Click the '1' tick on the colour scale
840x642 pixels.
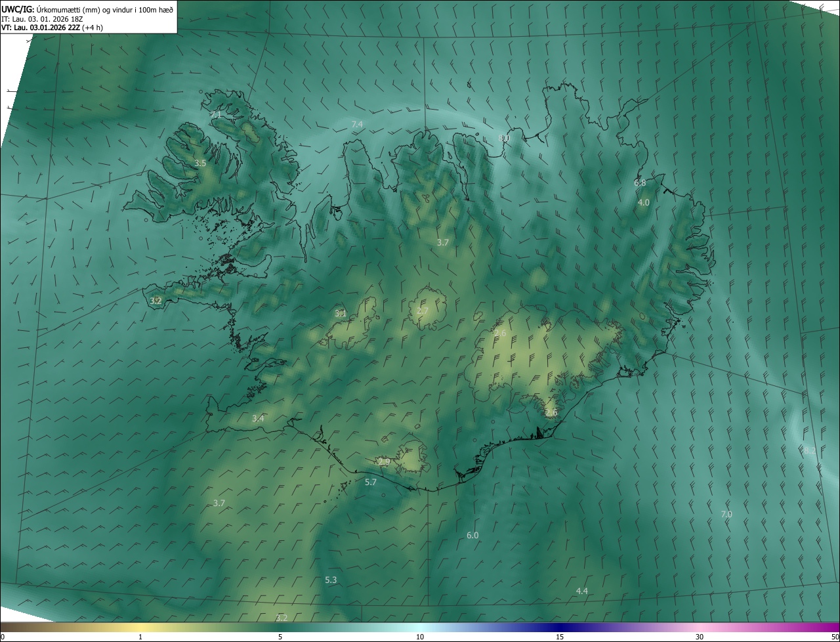pyautogui.click(x=140, y=637)
